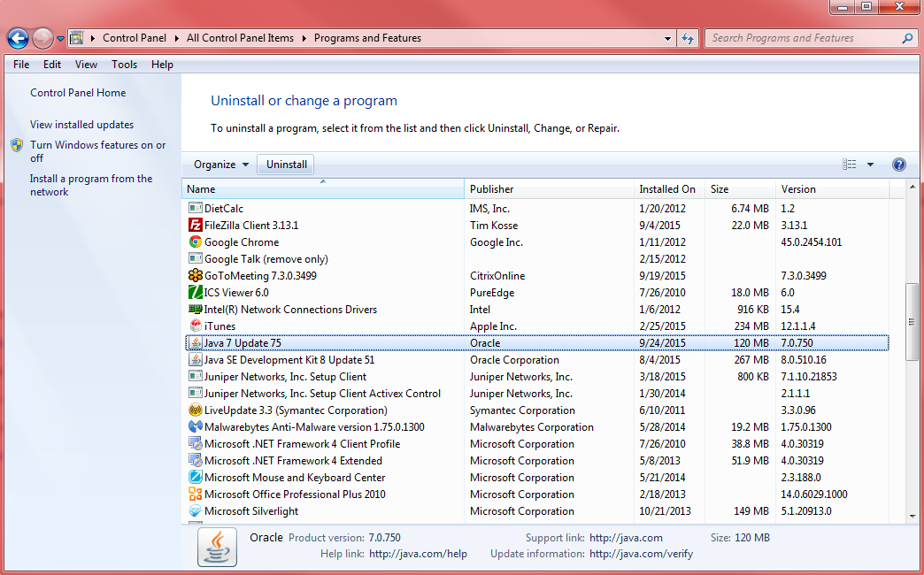Click the Juniper Setup Client Activex Control icon
Image resolution: width=924 pixels, height=575 pixels.
[195, 393]
